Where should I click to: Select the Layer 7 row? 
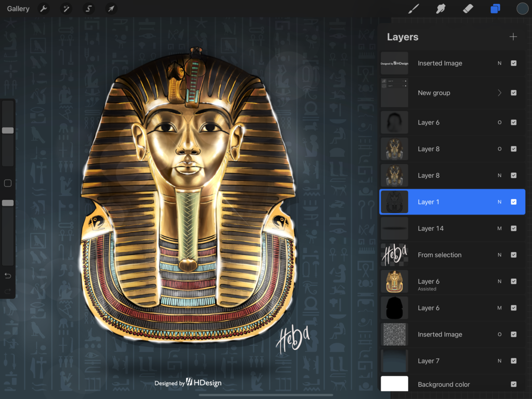click(x=452, y=361)
